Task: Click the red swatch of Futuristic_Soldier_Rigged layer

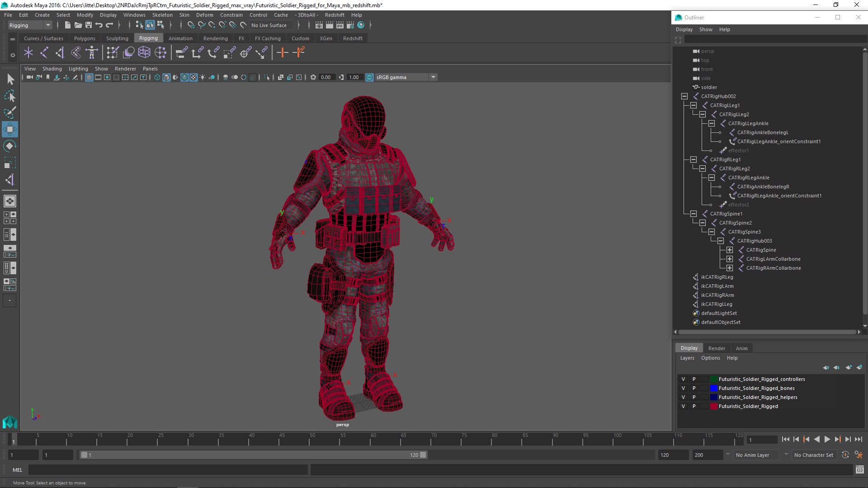Action: [714, 406]
